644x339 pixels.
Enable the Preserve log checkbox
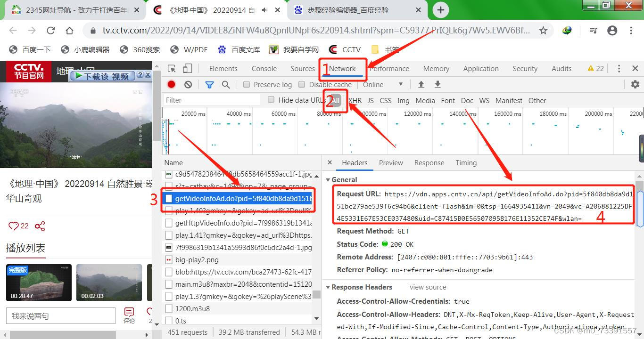pos(247,85)
